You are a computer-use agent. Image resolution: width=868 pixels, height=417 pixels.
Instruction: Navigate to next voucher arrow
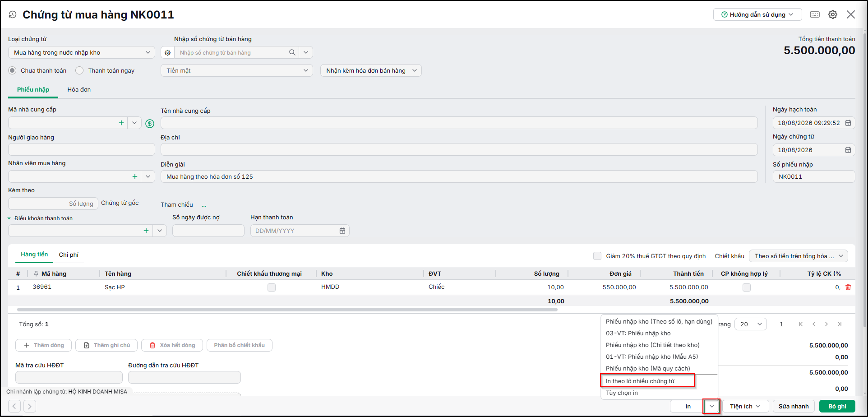30,406
